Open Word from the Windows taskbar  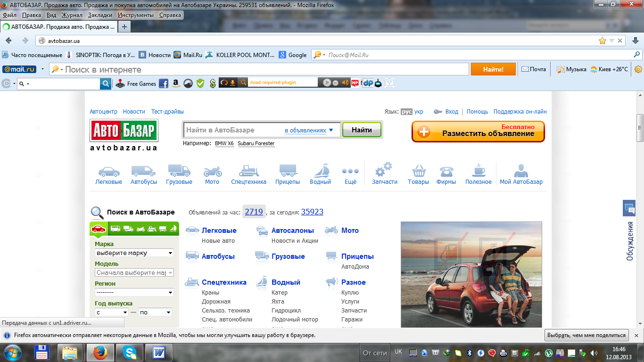(159, 352)
